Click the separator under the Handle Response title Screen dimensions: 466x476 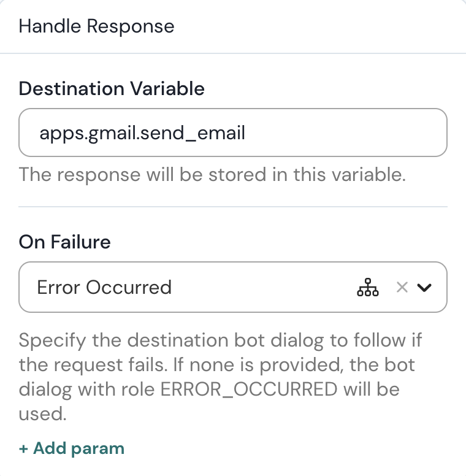click(233, 53)
